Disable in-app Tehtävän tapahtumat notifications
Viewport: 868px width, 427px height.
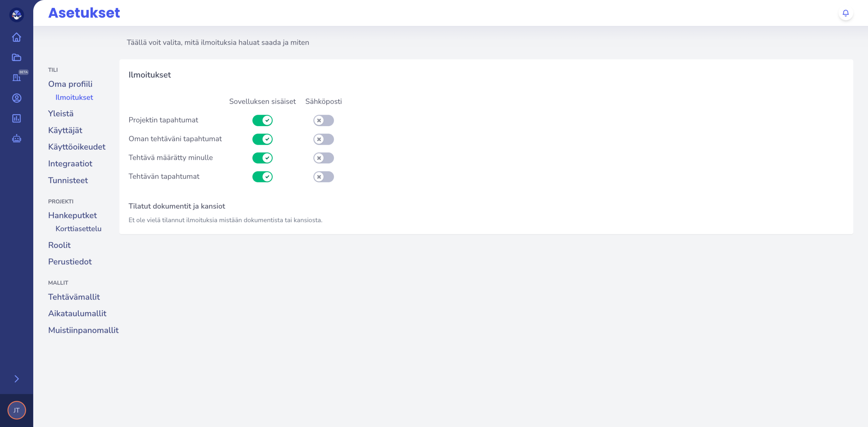(262, 177)
